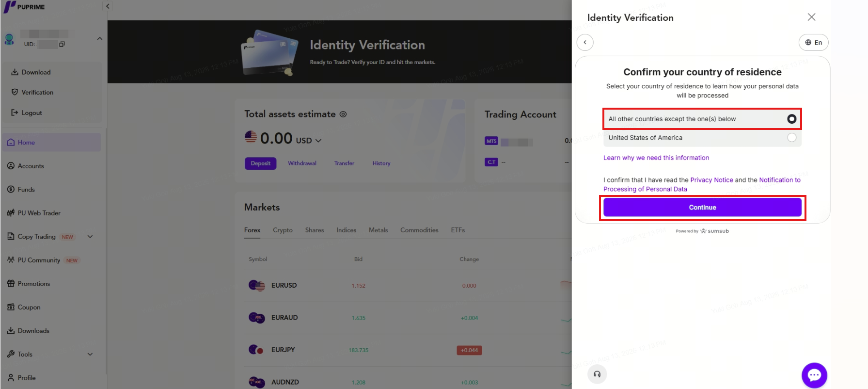The width and height of the screenshot is (868, 389).
Task: Expand the Tools submenu
Action: tap(90, 354)
